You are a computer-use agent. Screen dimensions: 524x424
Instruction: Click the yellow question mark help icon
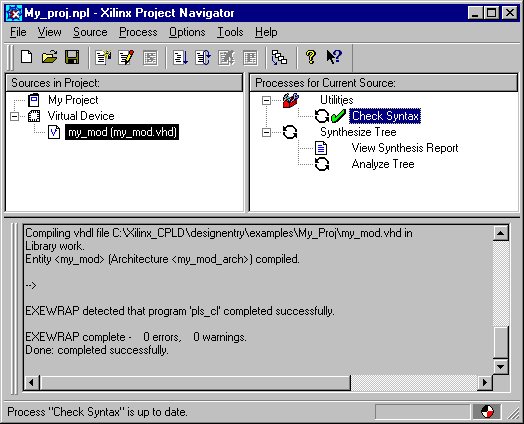click(311, 57)
